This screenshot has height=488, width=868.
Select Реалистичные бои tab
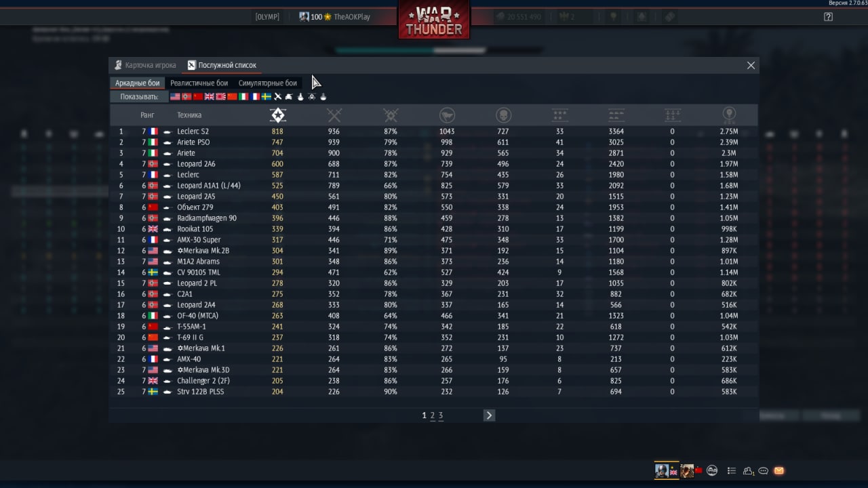[x=199, y=83]
